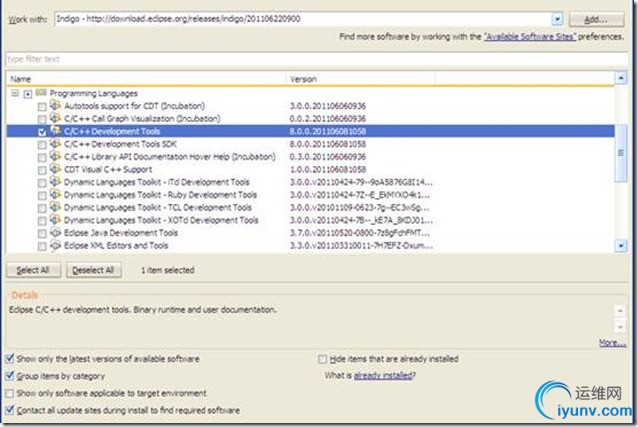
Task: Click the type filter text field
Action: pyautogui.click(x=317, y=59)
